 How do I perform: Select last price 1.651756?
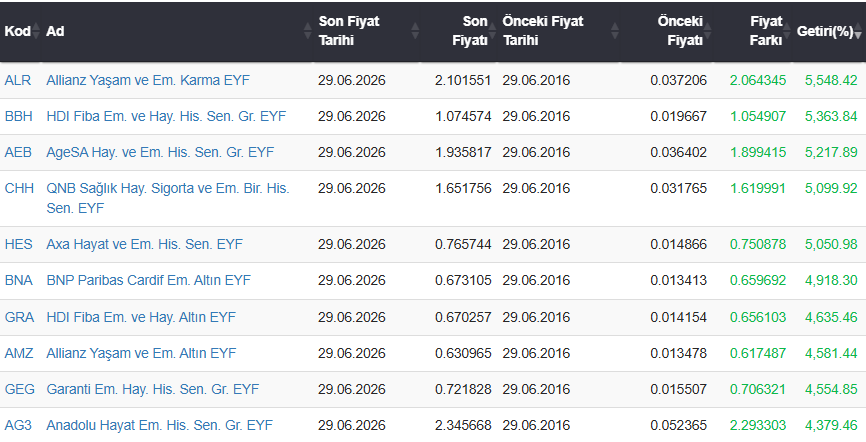(x=463, y=188)
